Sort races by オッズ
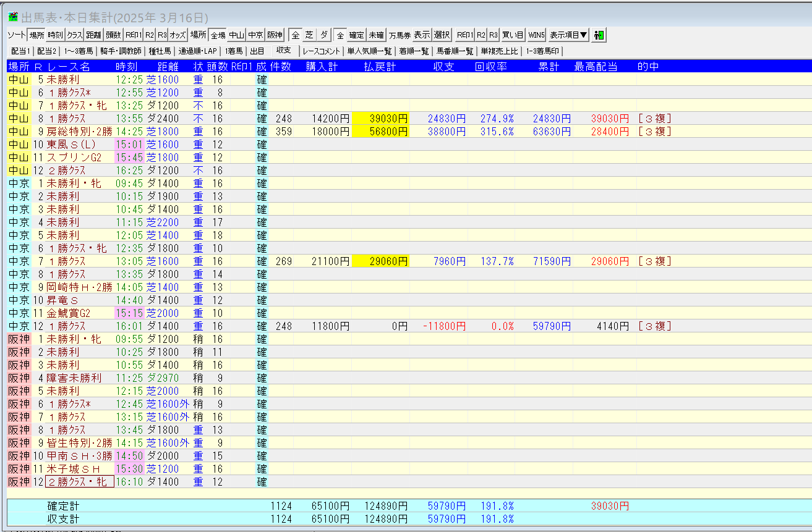The image size is (812, 532). pos(178,35)
